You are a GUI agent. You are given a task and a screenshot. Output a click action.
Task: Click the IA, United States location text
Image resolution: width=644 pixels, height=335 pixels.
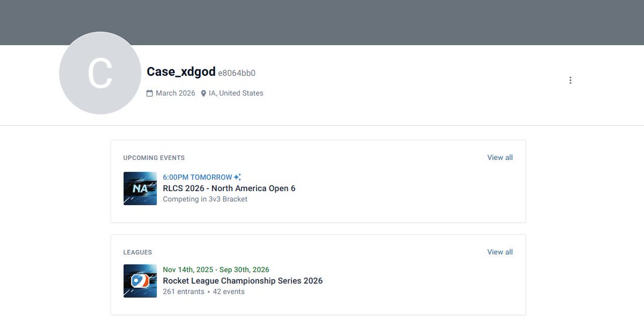pos(236,93)
